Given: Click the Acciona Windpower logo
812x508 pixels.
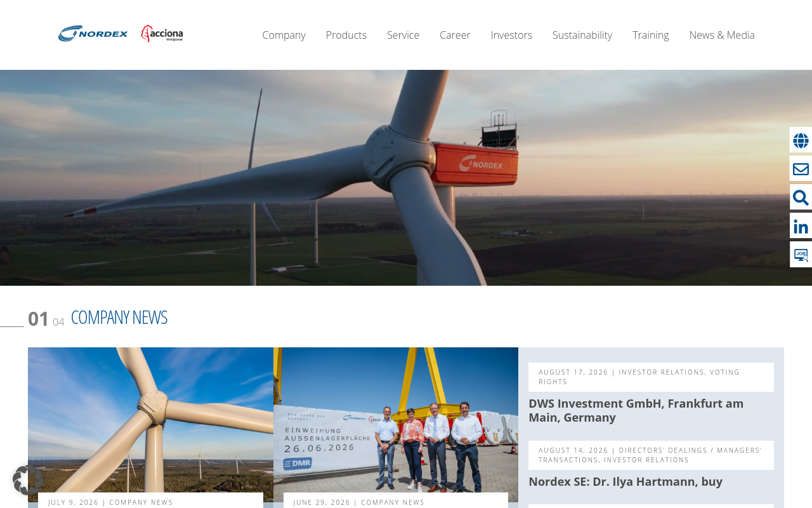Looking at the screenshot, I should 162,34.
